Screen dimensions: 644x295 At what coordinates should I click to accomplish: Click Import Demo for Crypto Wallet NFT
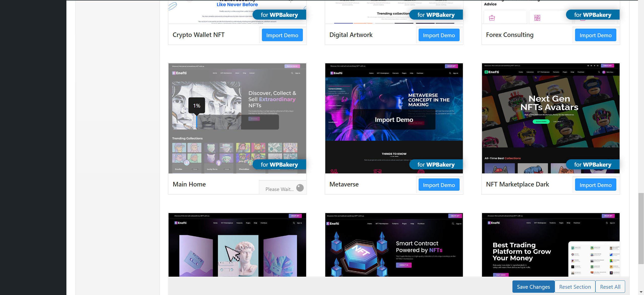(282, 35)
